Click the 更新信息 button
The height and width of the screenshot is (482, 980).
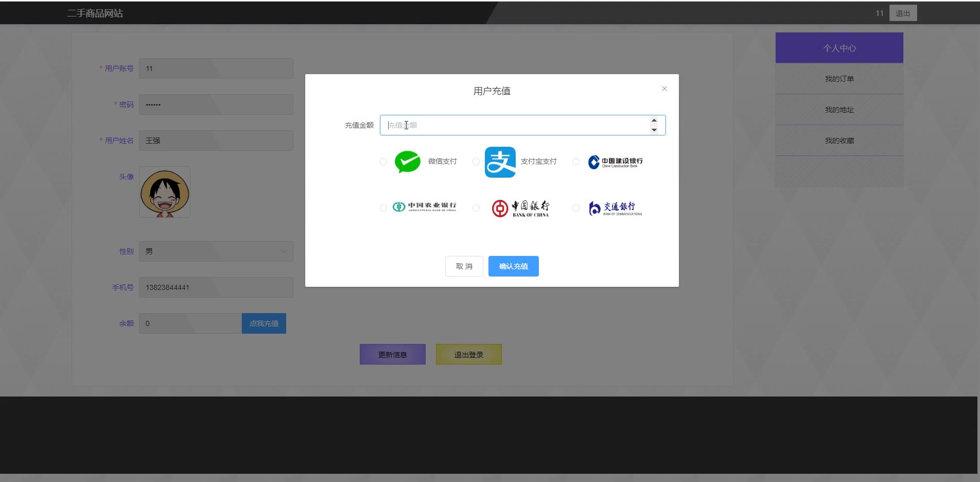(x=393, y=354)
